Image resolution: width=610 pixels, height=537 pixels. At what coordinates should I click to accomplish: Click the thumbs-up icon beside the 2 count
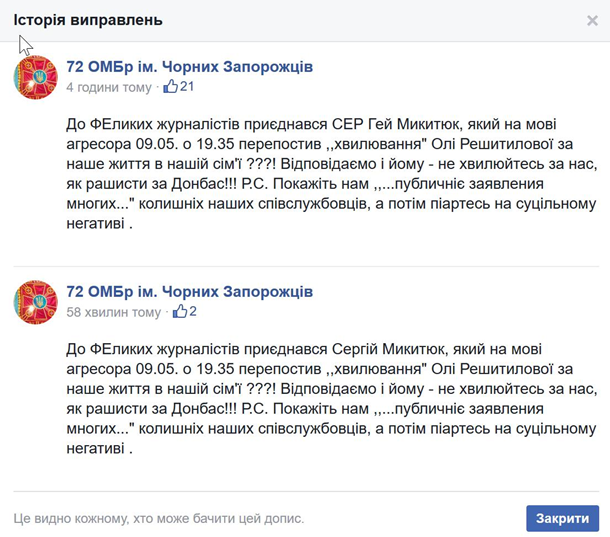tap(180, 312)
